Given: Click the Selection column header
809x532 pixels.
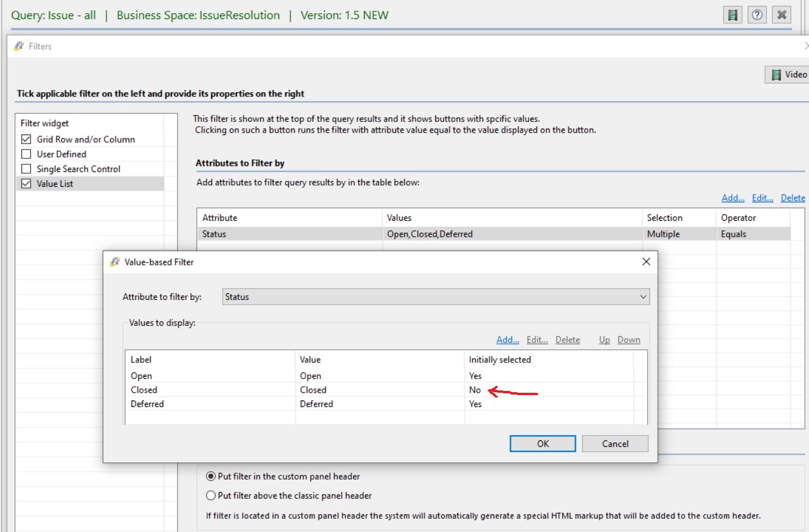Looking at the screenshot, I should point(679,218).
